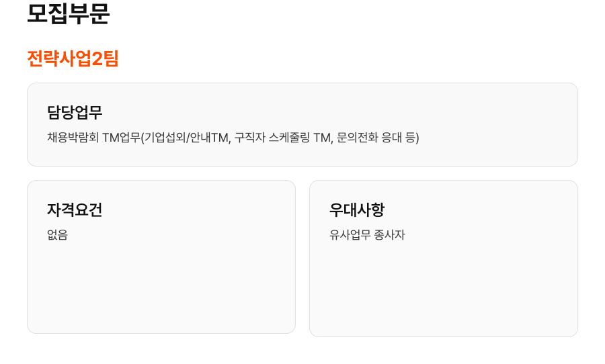The width and height of the screenshot is (605, 364).
Task: Click the 자격요건 card title
Action: point(75,210)
